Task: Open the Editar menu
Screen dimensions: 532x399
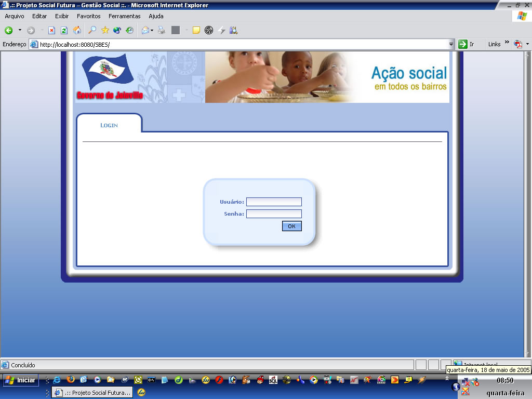Action: (39, 16)
